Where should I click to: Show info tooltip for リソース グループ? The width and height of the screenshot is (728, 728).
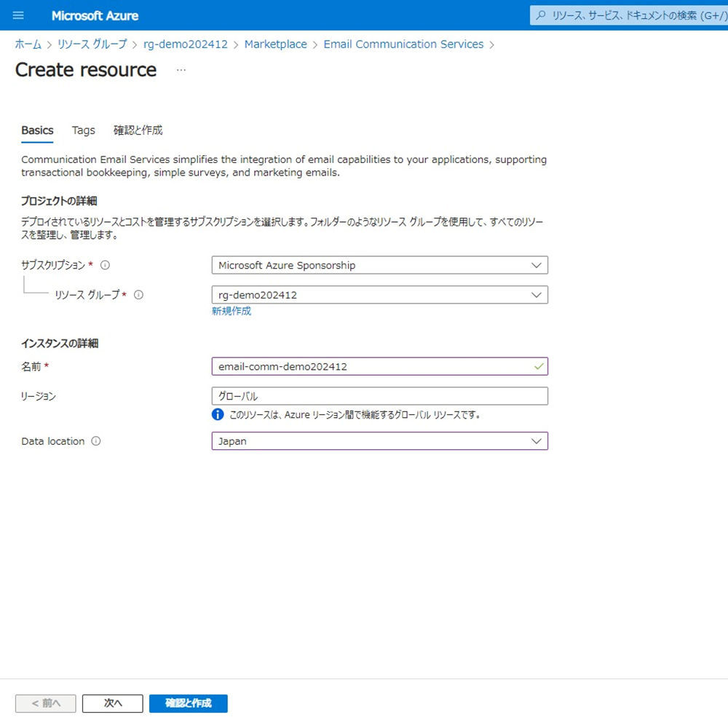click(138, 295)
